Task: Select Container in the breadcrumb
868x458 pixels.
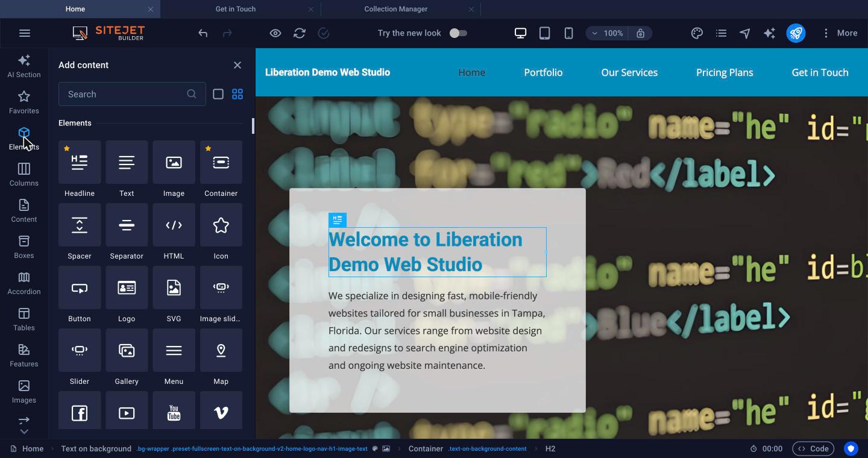Action: (x=426, y=448)
